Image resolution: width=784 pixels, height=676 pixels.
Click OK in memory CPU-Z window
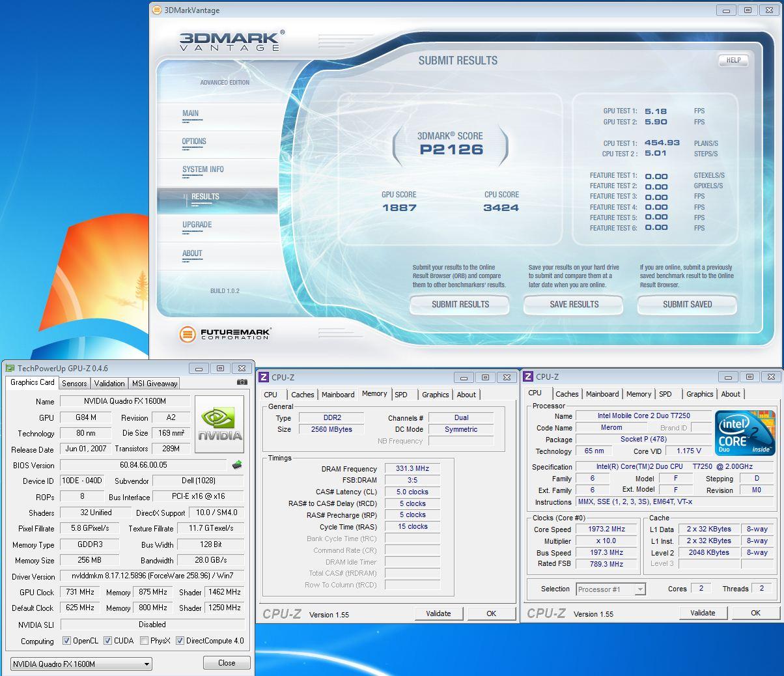[492, 613]
